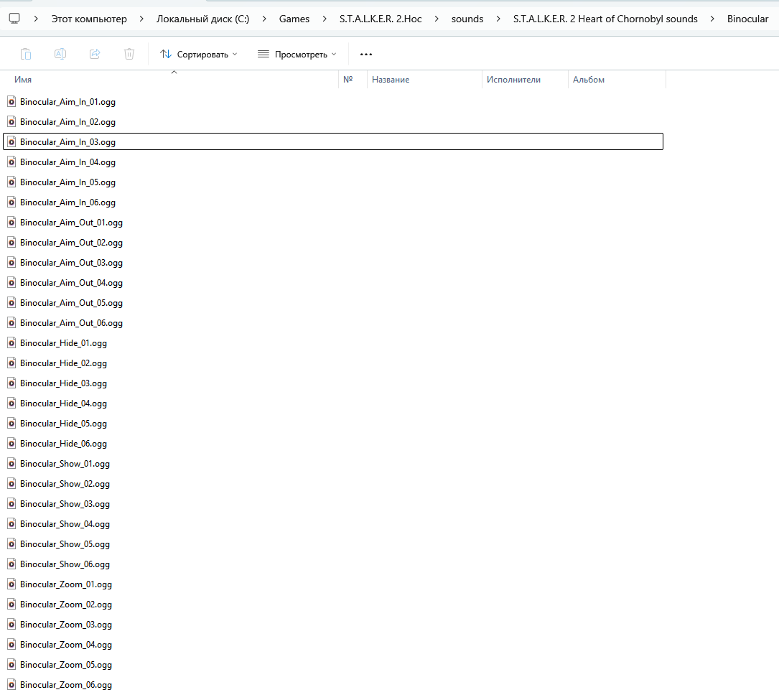Screen dimensions: 779x700
Task: Expand chevron after Games breadcrumb
Action: tap(325, 19)
